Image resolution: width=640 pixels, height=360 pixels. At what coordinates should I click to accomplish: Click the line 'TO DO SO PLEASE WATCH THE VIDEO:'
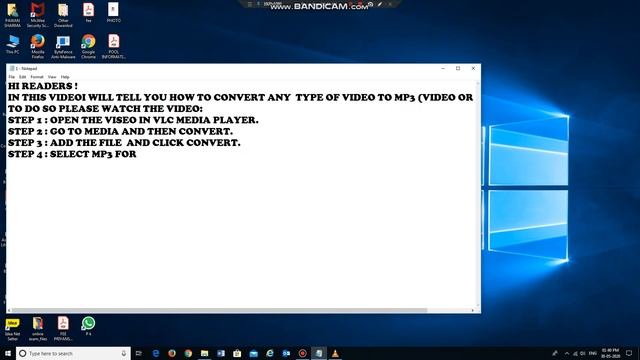pyautogui.click(x=105, y=109)
